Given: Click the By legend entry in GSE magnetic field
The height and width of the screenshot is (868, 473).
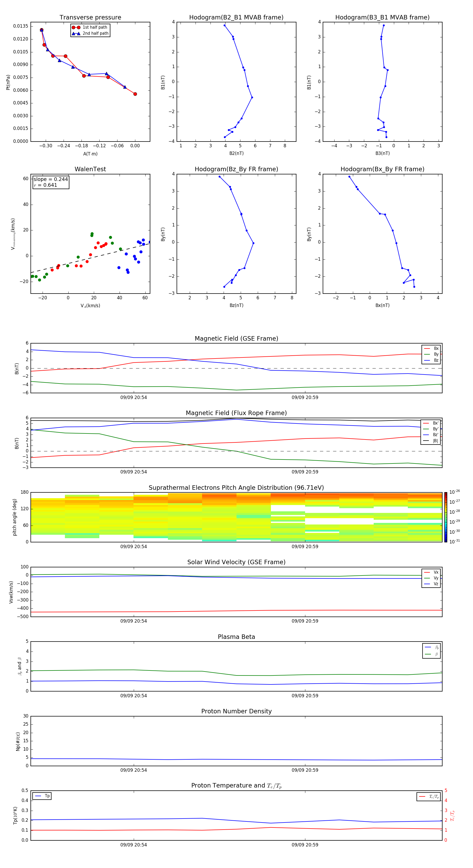Looking at the screenshot, I should (x=431, y=354).
